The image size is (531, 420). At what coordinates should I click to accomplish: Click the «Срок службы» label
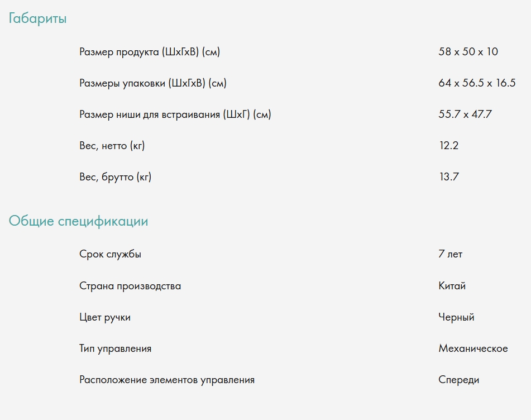click(x=110, y=254)
